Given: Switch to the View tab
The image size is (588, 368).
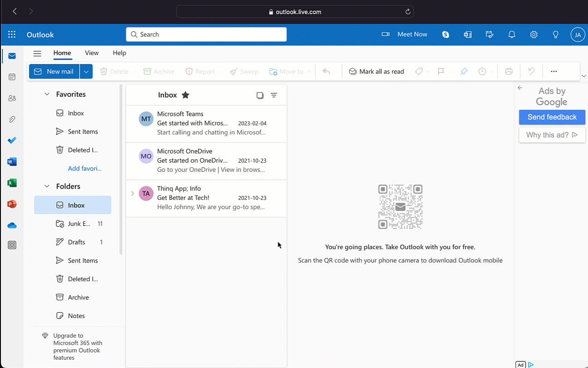Looking at the screenshot, I should point(92,53).
